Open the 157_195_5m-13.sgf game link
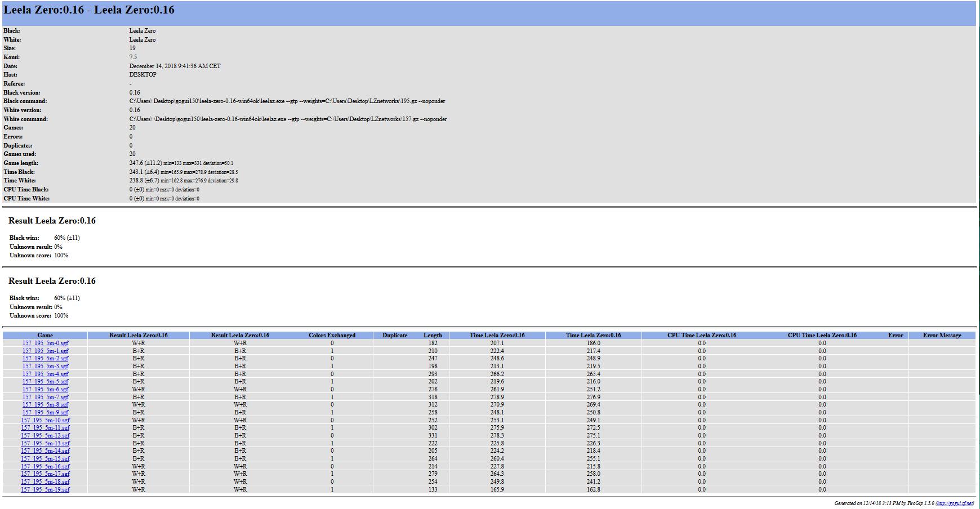 [45, 443]
